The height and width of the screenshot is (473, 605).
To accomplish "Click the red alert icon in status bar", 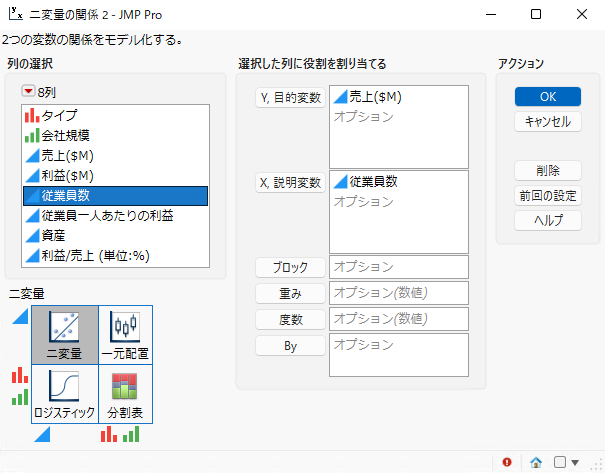I will pyautogui.click(x=507, y=462).
